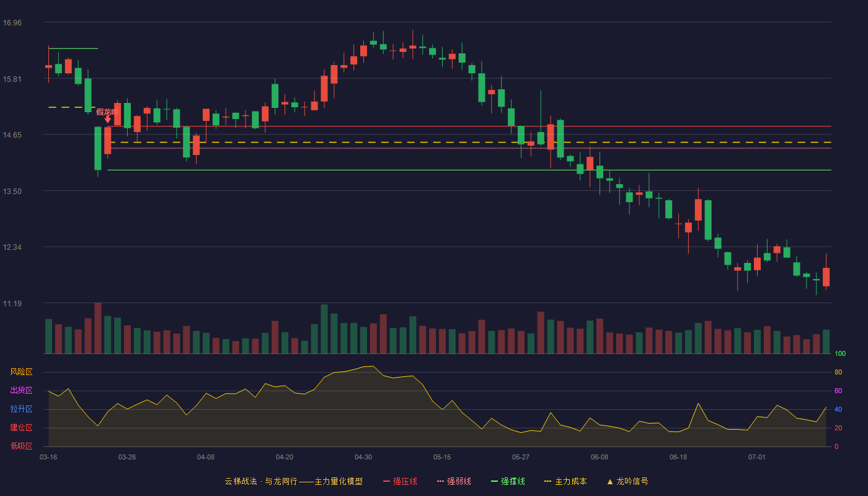Click the 低吸区 zone label

pyautogui.click(x=21, y=446)
